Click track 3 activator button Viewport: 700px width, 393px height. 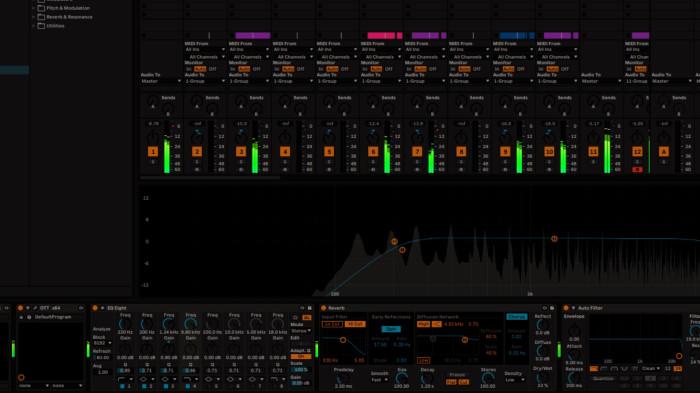pos(241,152)
